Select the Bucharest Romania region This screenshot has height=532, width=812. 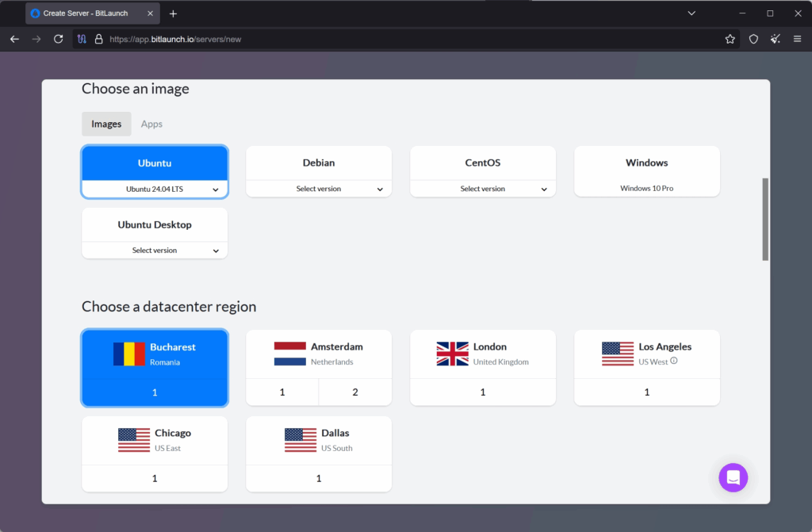pyautogui.click(x=155, y=354)
